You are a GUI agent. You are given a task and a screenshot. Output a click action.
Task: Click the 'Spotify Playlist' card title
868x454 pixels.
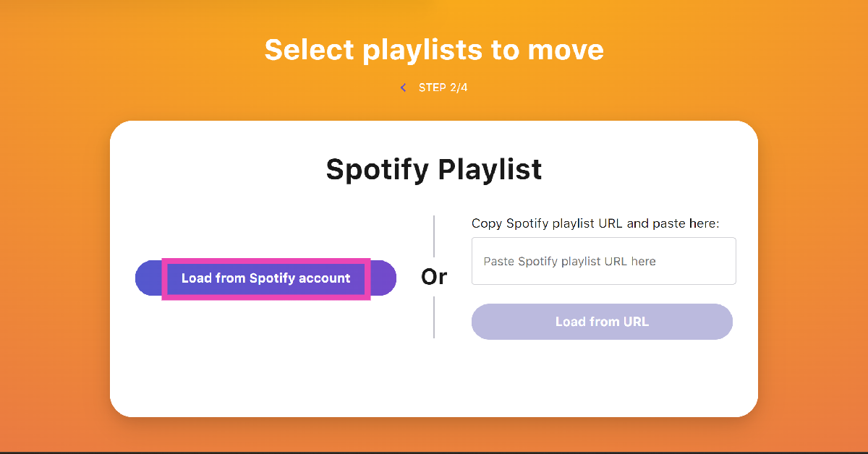pyautogui.click(x=434, y=169)
